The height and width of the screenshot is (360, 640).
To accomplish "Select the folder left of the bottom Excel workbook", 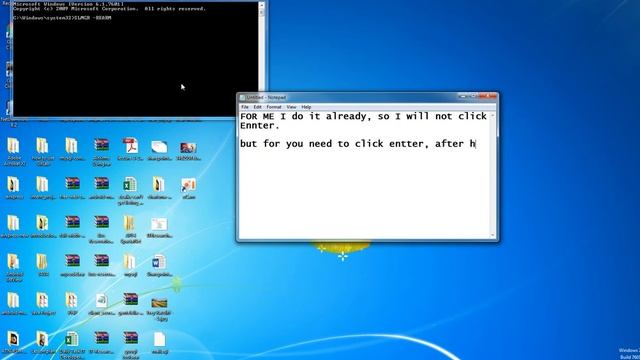I will (42, 342).
